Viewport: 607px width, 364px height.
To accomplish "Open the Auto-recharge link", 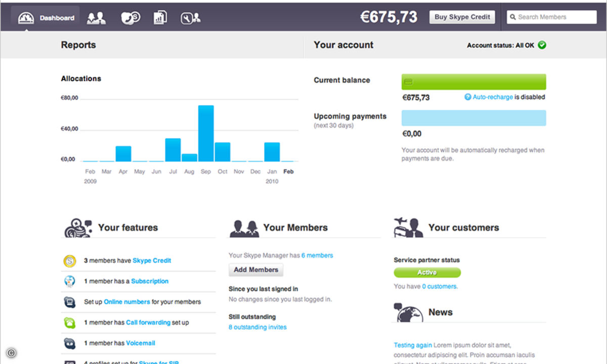I will click(493, 97).
